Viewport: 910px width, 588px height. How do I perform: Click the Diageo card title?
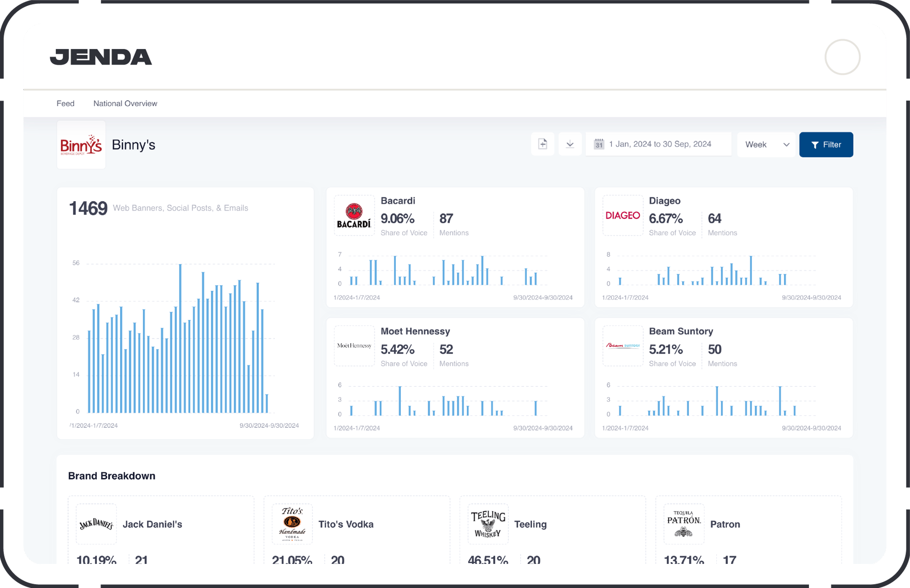point(664,201)
